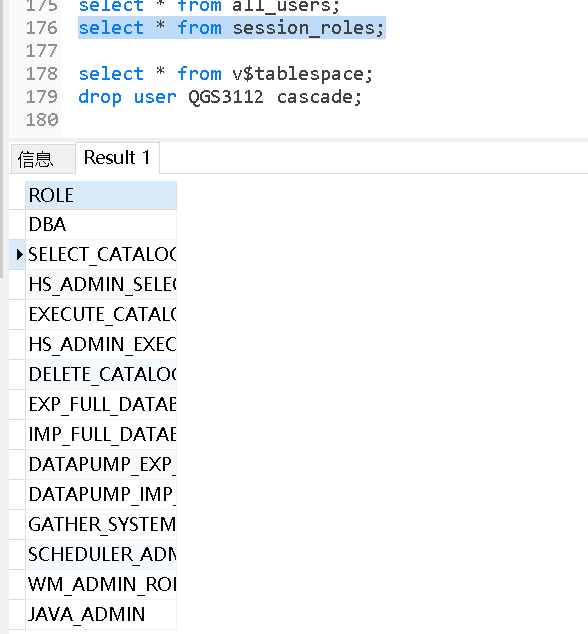Switch to the 信息 tab
588x634 pixels.
click(x=42, y=158)
